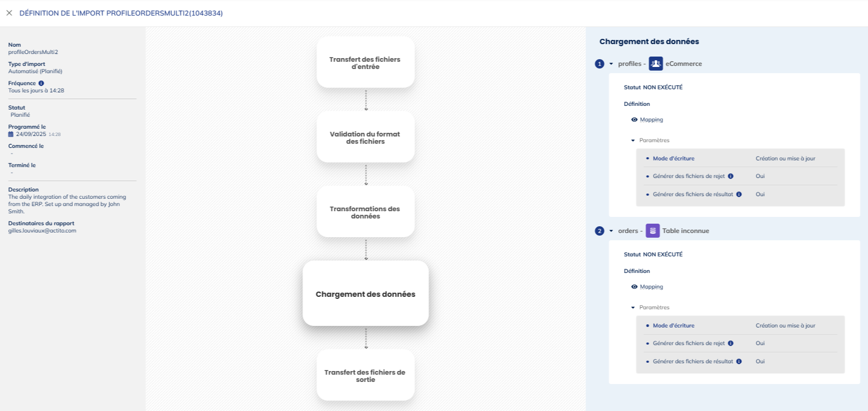This screenshot has width=868, height=411.
Task: Open the Transformations des données step
Action: 365,212
